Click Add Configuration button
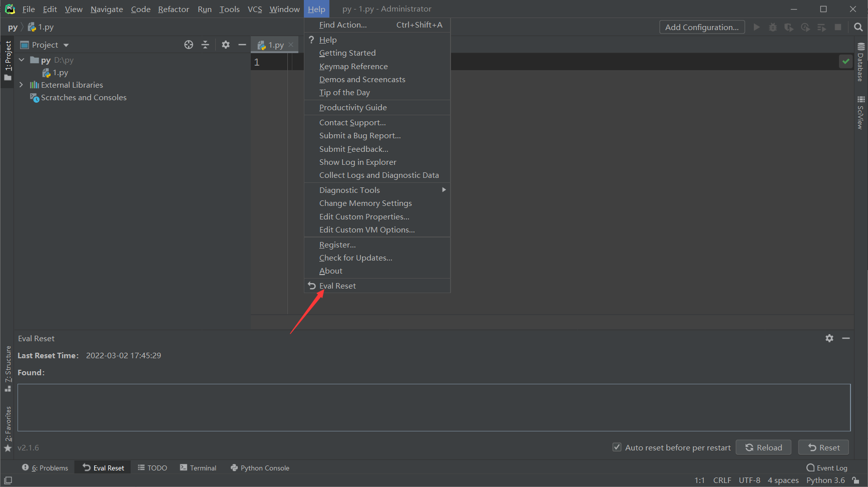 [x=702, y=27]
